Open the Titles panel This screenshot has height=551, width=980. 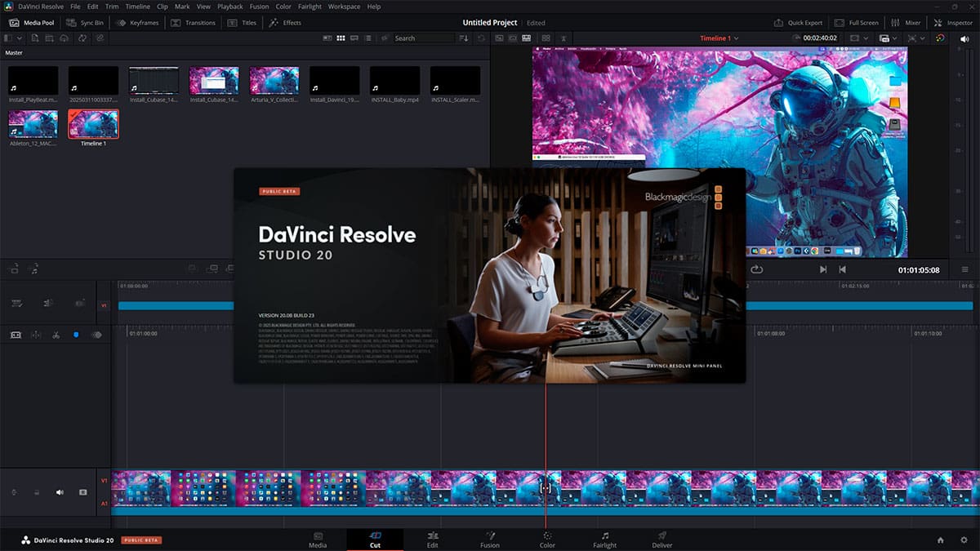(242, 23)
